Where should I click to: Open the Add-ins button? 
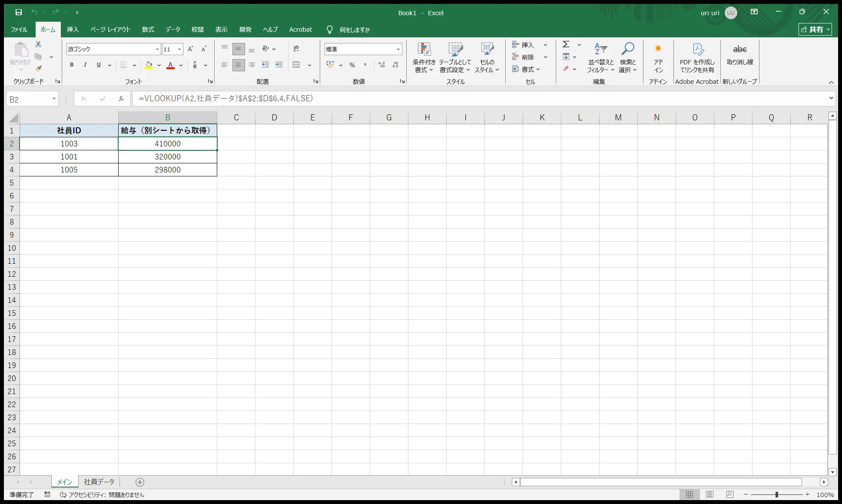[x=658, y=57]
